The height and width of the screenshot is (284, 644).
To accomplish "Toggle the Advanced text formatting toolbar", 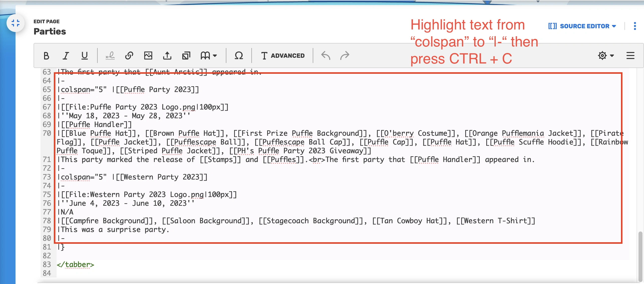I will point(283,55).
